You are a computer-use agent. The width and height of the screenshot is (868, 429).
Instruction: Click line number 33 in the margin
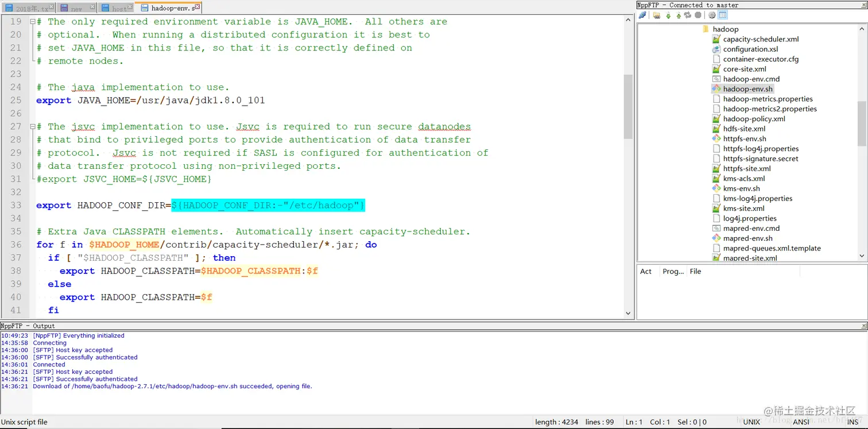coord(15,205)
